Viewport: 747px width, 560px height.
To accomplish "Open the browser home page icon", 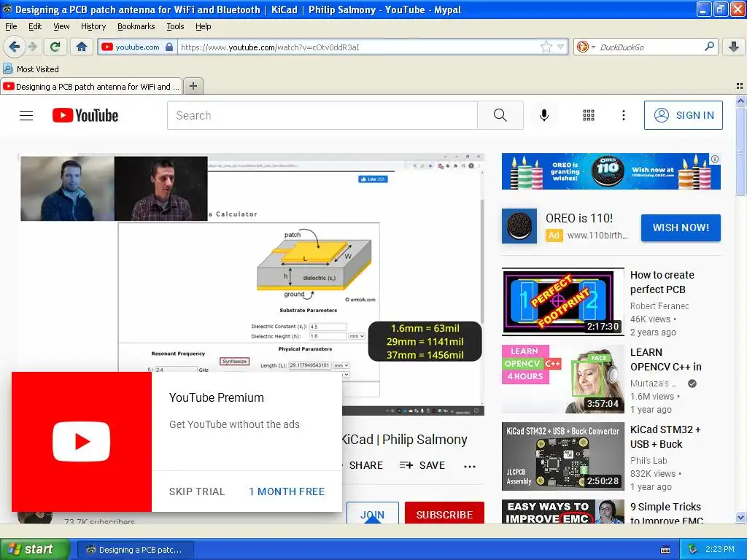I will click(x=82, y=47).
